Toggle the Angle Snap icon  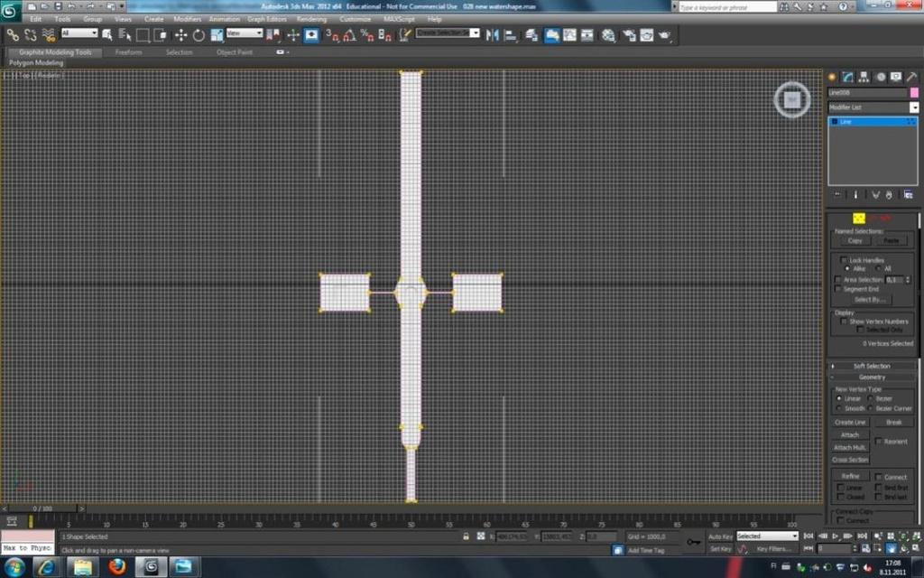tap(349, 35)
